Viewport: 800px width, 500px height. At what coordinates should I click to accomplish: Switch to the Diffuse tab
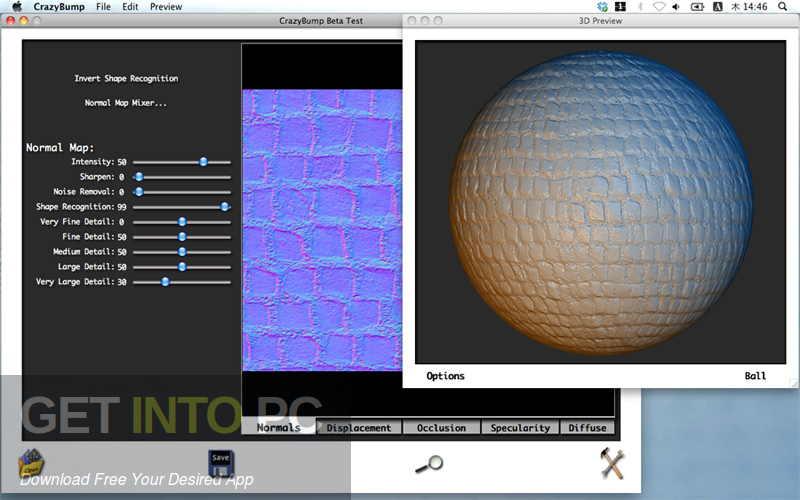[x=587, y=428]
